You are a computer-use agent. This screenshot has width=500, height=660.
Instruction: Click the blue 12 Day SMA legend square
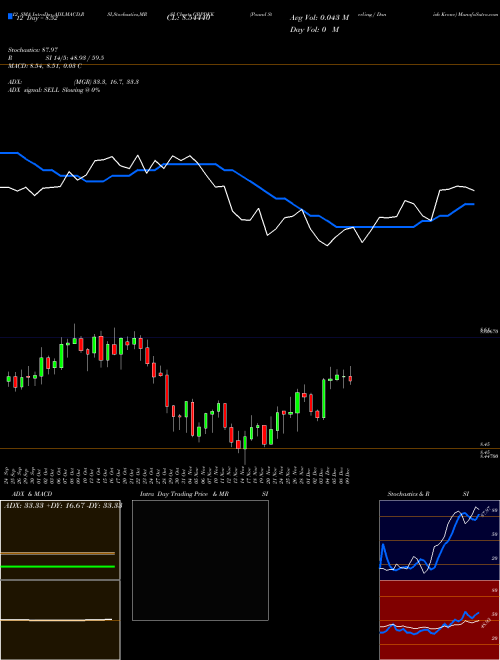click(x=10, y=17)
